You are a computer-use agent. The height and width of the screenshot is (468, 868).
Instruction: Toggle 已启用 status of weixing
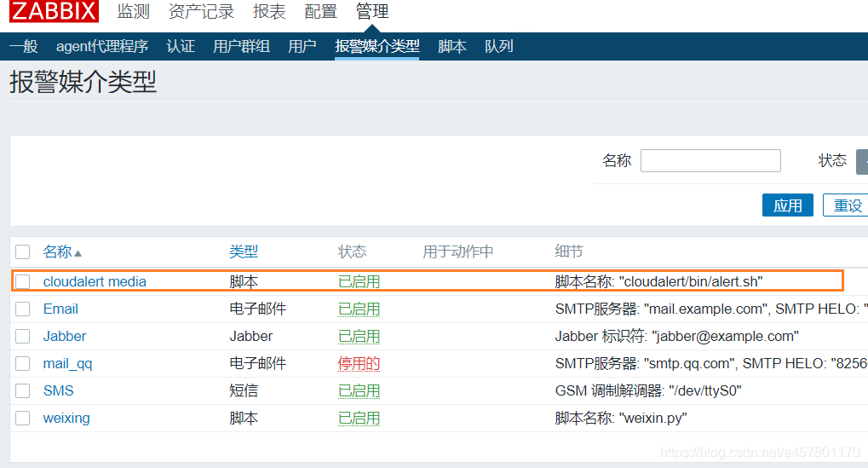359,419
